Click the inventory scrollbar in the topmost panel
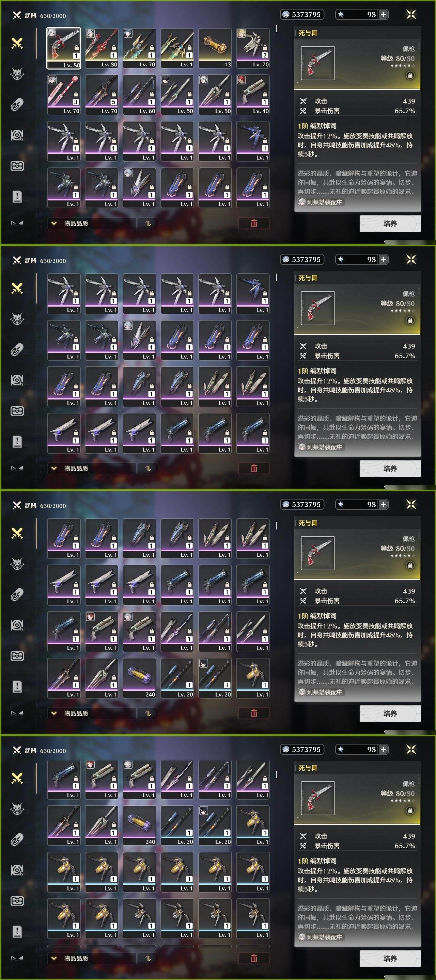Image resolution: width=436 pixels, height=980 pixels. click(277, 29)
